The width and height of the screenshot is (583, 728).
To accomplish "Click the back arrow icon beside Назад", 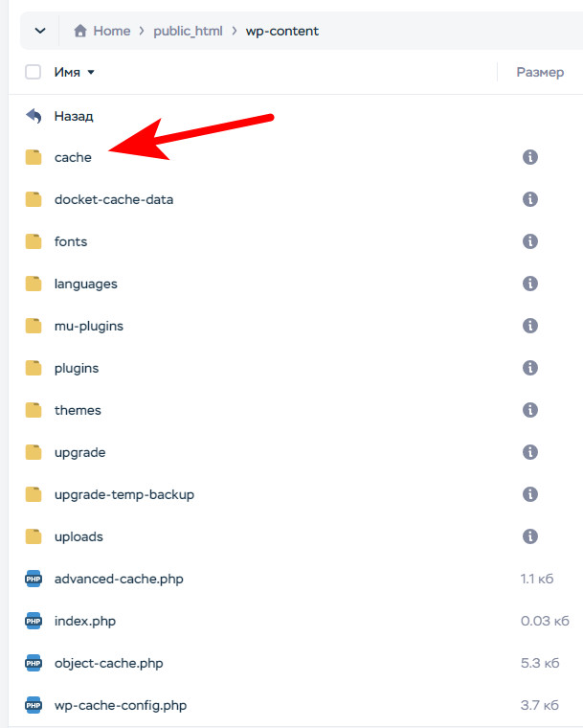I will (34, 116).
